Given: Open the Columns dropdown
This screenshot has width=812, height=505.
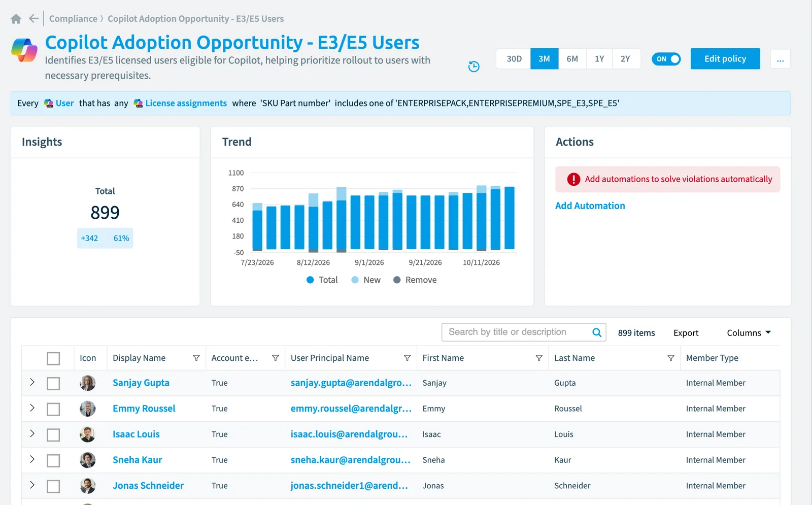Looking at the screenshot, I should (749, 333).
